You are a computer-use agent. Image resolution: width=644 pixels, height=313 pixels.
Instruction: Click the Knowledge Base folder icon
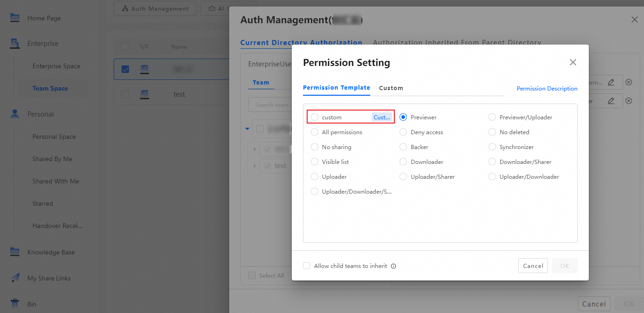[15, 252]
